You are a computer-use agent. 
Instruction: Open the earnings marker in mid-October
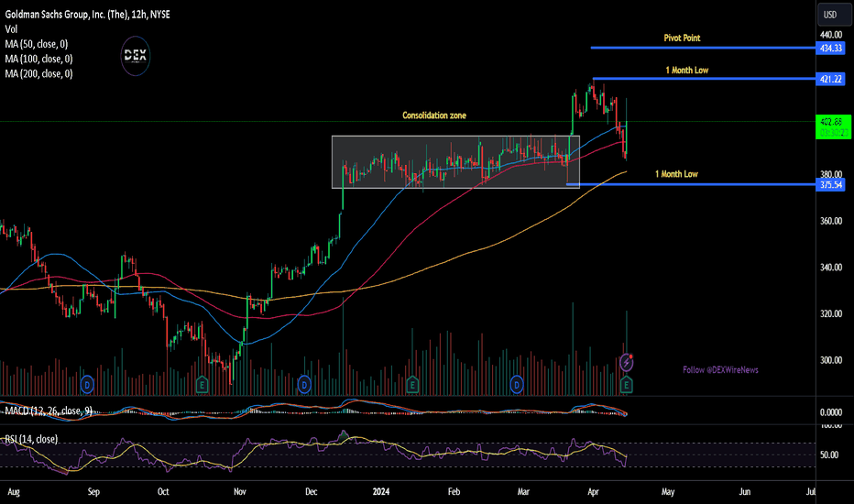point(203,385)
